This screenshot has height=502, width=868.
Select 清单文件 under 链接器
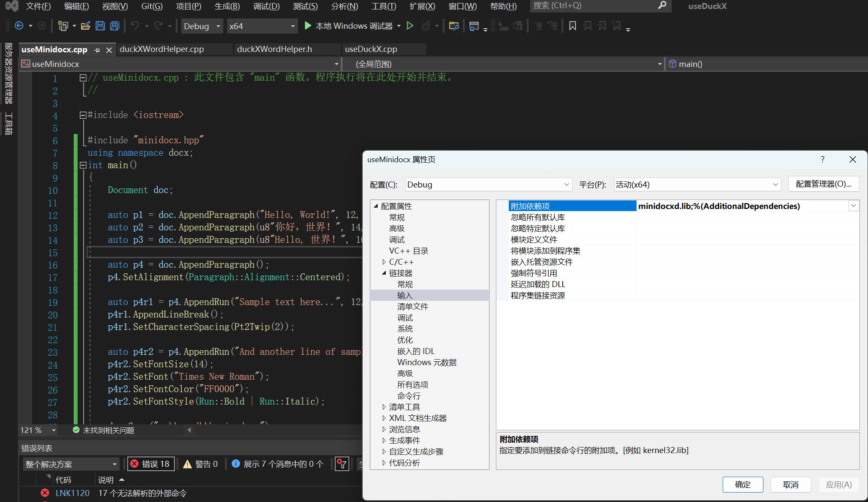[x=413, y=306]
